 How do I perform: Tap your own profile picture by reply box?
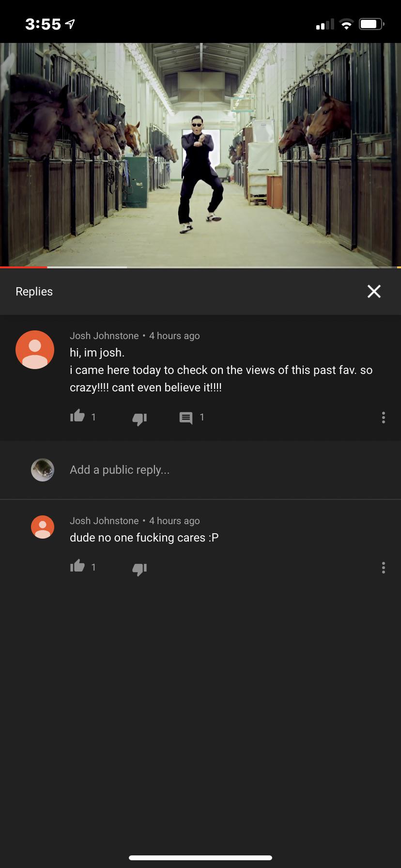43,470
